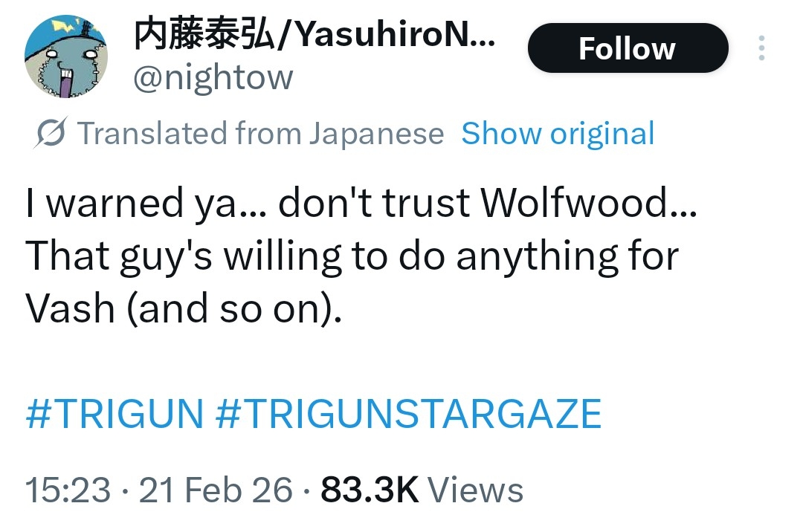
Task: Click the 83.3K view count number
Action: point(370,490)
